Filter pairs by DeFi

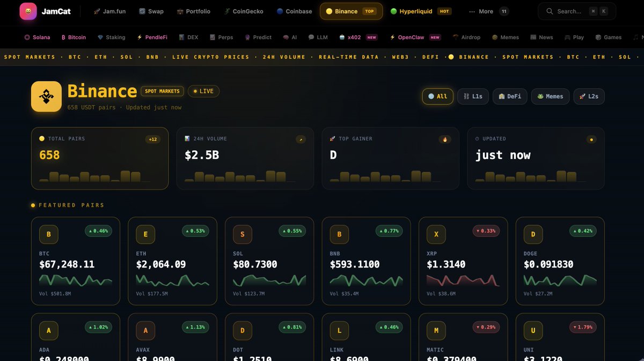[510, 97]
